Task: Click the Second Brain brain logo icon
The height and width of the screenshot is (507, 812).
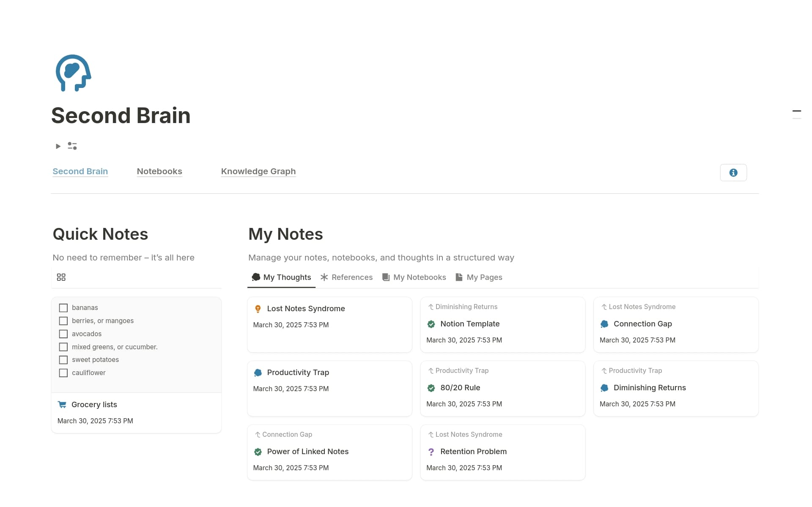Action: coord(73,73)
